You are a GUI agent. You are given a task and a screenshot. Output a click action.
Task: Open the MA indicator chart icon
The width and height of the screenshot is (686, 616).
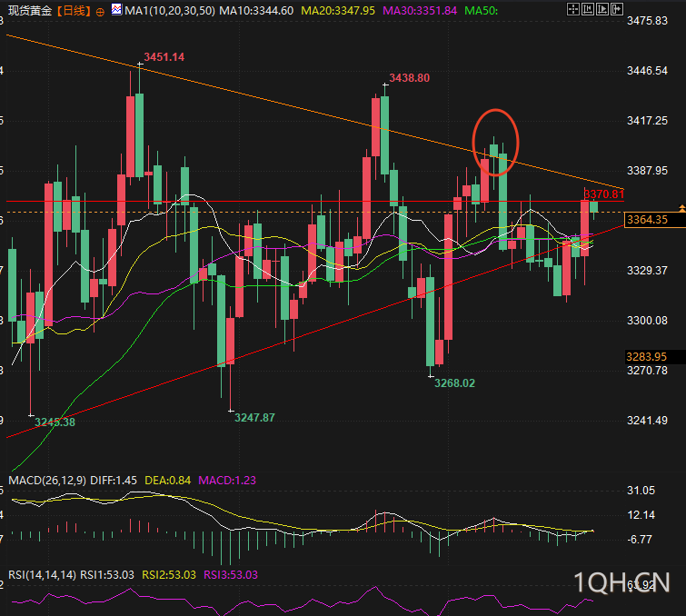[x=116, y=10]
